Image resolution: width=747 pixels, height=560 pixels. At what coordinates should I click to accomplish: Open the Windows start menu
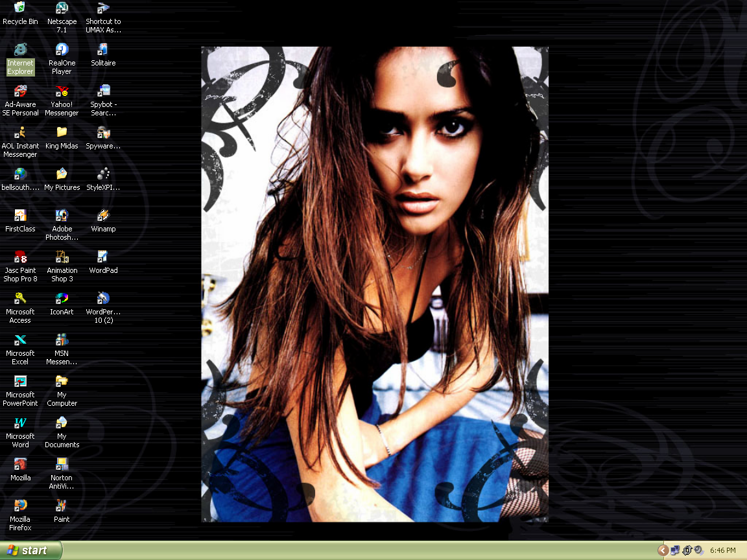click(31, 550)
